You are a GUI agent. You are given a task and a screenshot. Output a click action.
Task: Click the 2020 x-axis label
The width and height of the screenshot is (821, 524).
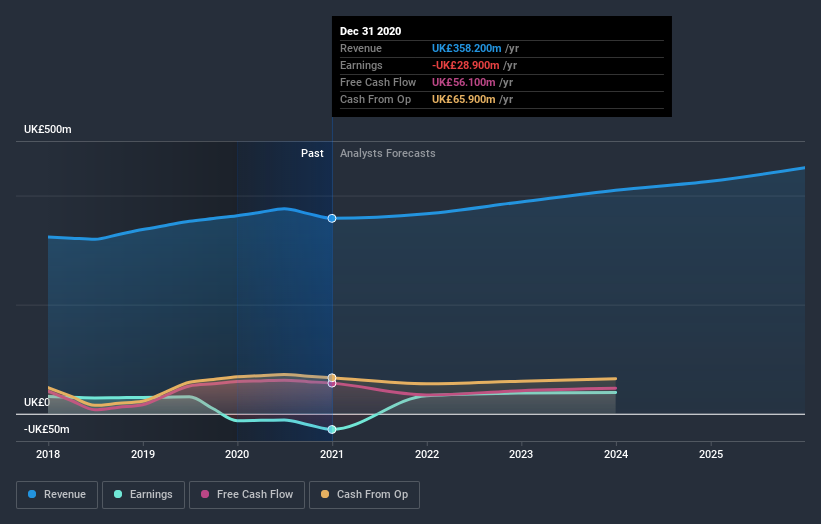point(237,454)
